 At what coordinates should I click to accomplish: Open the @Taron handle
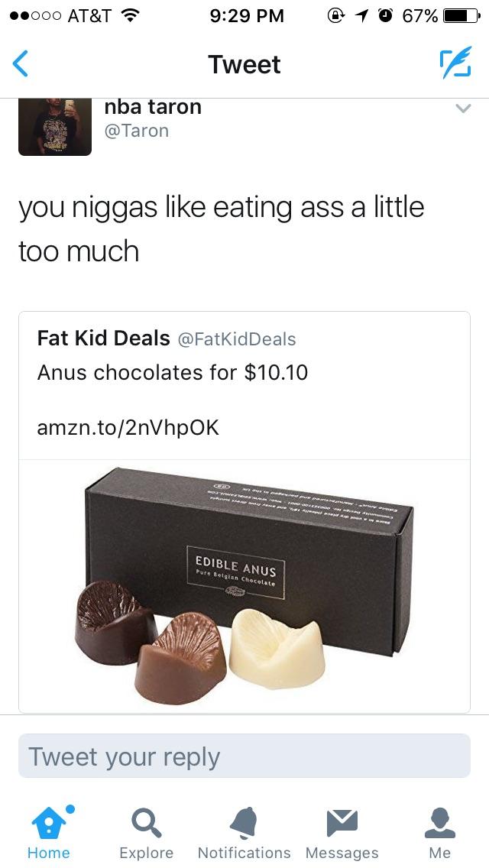tap(136, 131)
